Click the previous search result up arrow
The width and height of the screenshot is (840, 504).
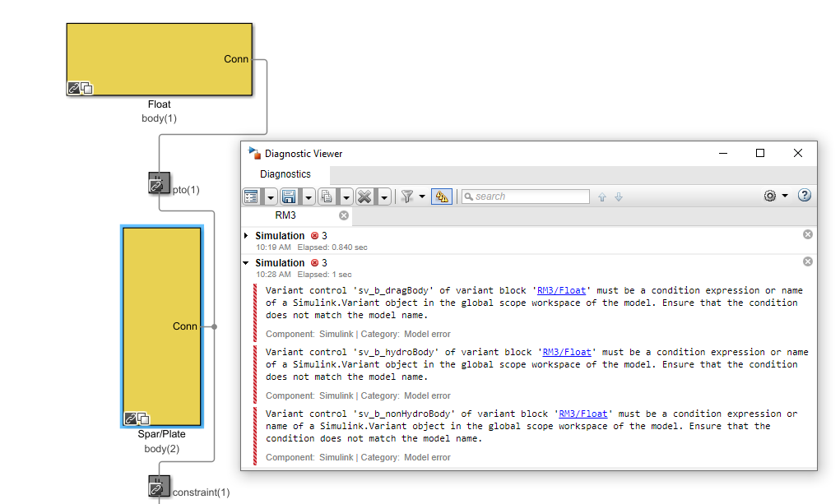point(601,197)
